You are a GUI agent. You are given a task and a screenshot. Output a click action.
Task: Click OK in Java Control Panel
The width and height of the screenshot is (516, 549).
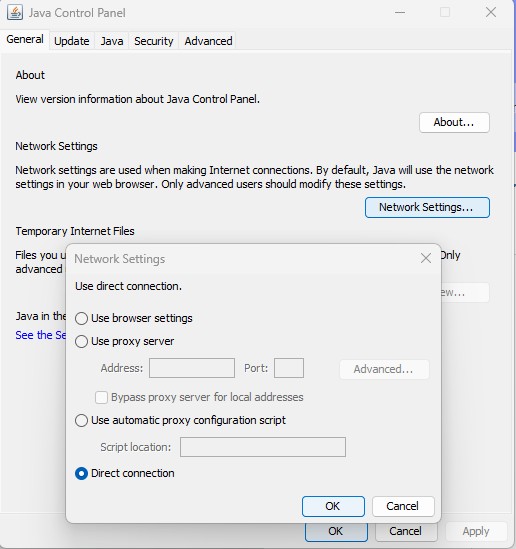click(336, 531)
